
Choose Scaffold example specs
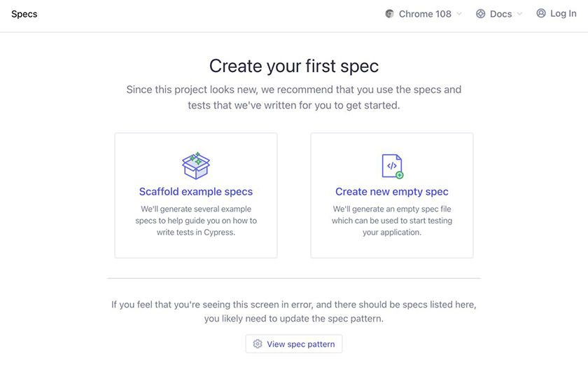click(x=196, y=191)
